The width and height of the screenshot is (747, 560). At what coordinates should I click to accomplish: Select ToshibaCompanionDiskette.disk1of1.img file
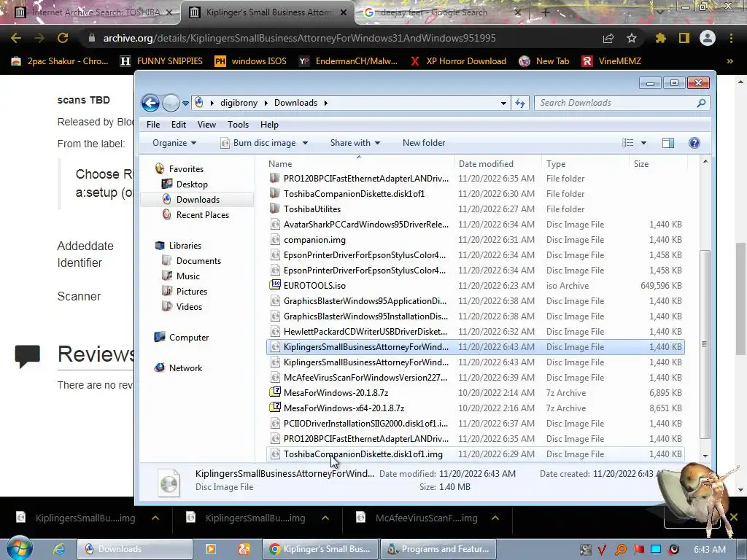363,454
